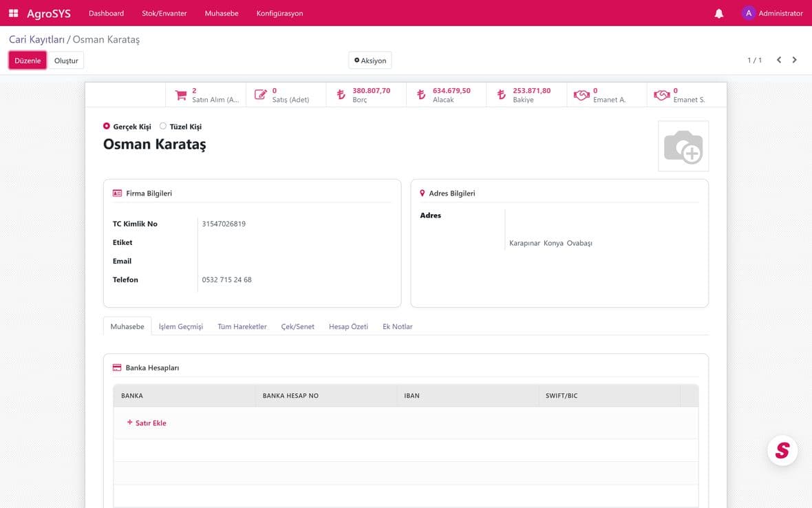Switch to the Çek/Senet tab
This screenshot has height=508, width=812.
298,326
